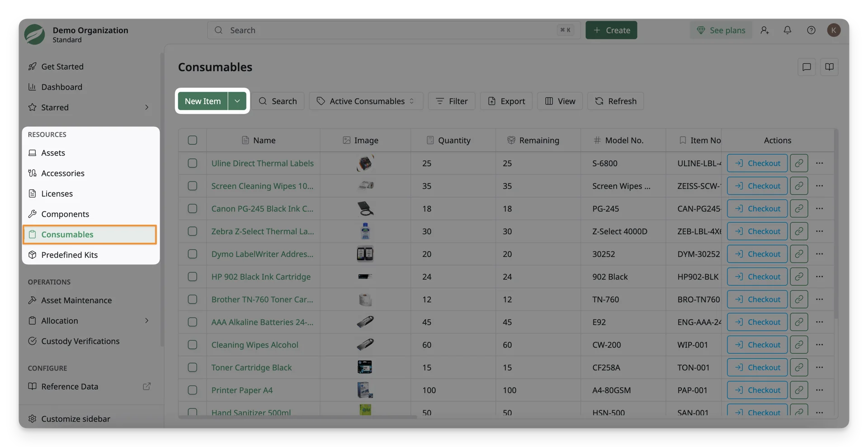
Task: Open the Active Consumables status dropdown
Action: pos(366,101)
